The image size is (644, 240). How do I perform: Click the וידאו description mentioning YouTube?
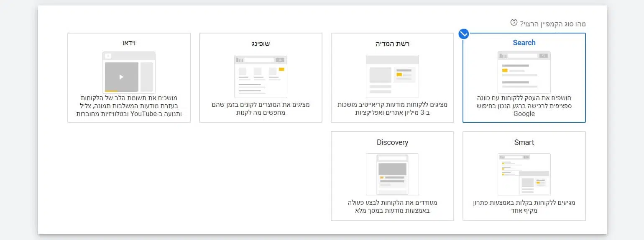click(x=129, y=106)
